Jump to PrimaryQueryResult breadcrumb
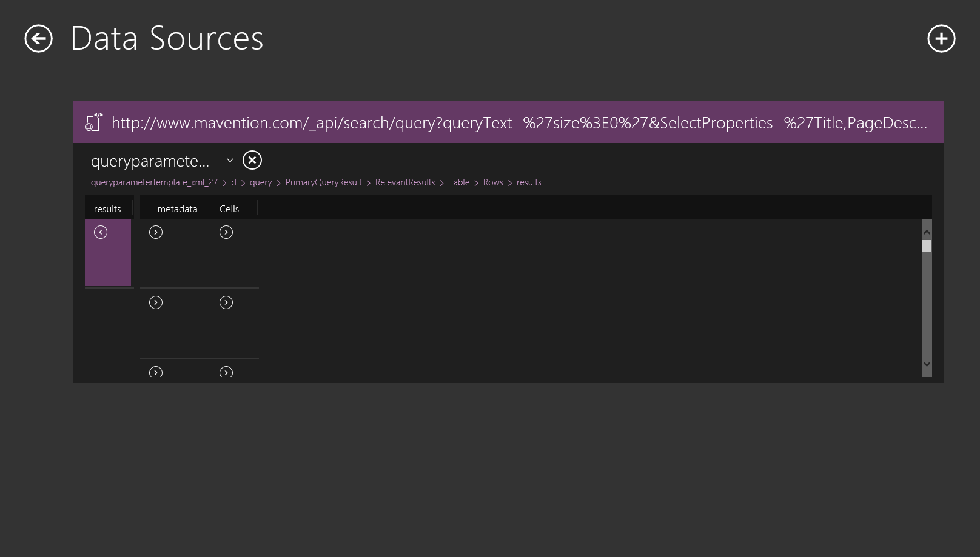The width and height of the screenshot is (980, 557). 323,182
